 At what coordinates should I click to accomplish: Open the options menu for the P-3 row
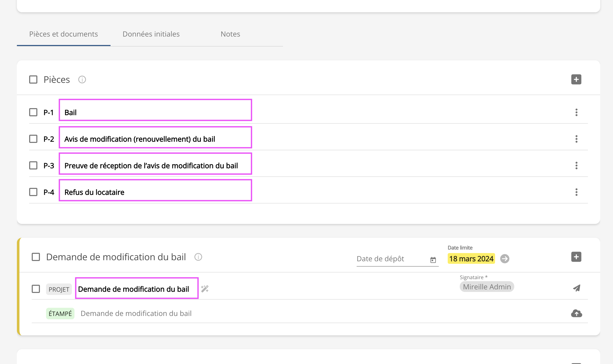(x=576, y=165)
